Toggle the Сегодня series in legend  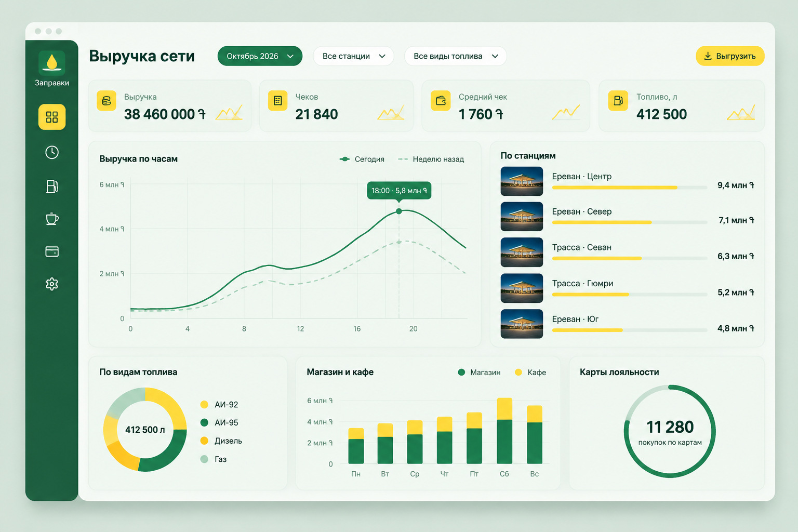pyautogui.click(x=362, y=159)
